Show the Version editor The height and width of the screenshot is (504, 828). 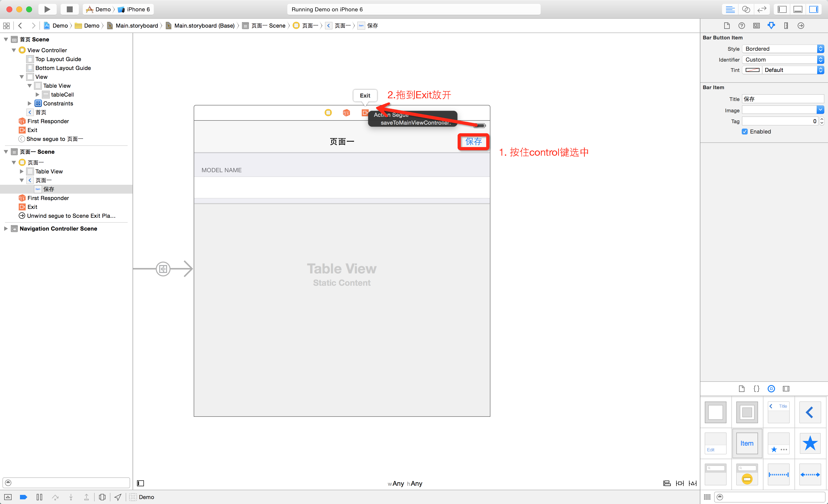762,9
